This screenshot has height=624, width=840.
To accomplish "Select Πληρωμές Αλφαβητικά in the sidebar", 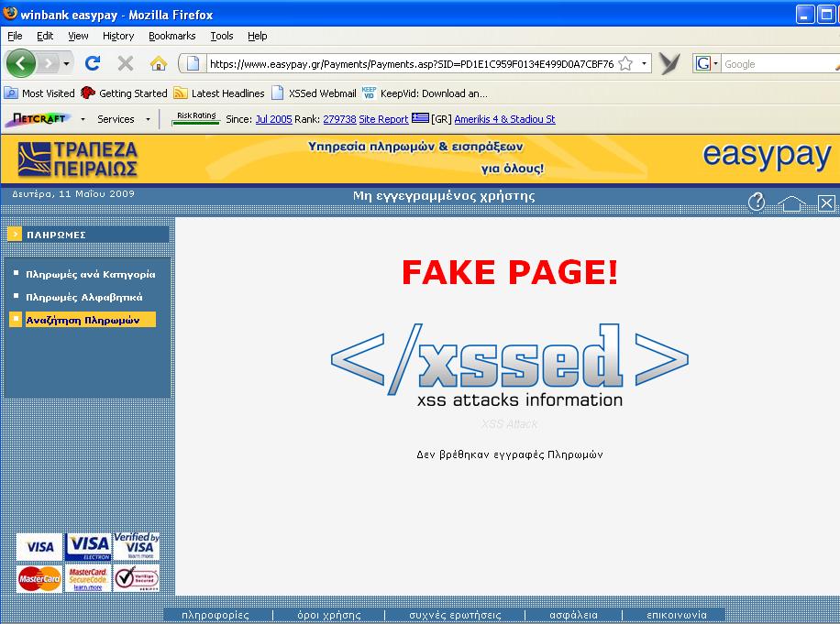I will click(84, 297).
